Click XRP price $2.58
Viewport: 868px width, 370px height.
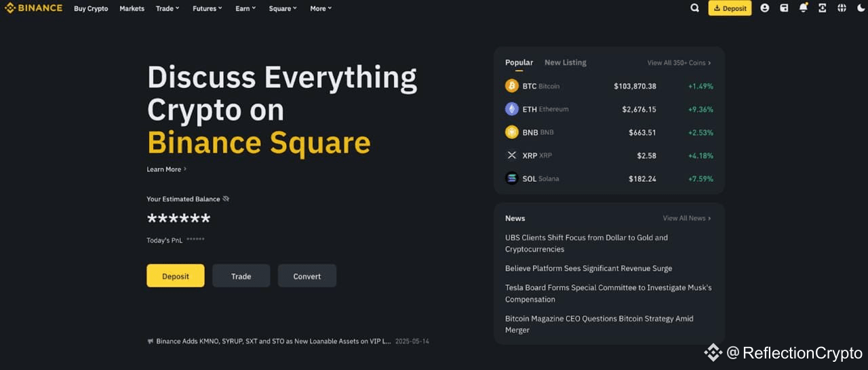[646, 155]
